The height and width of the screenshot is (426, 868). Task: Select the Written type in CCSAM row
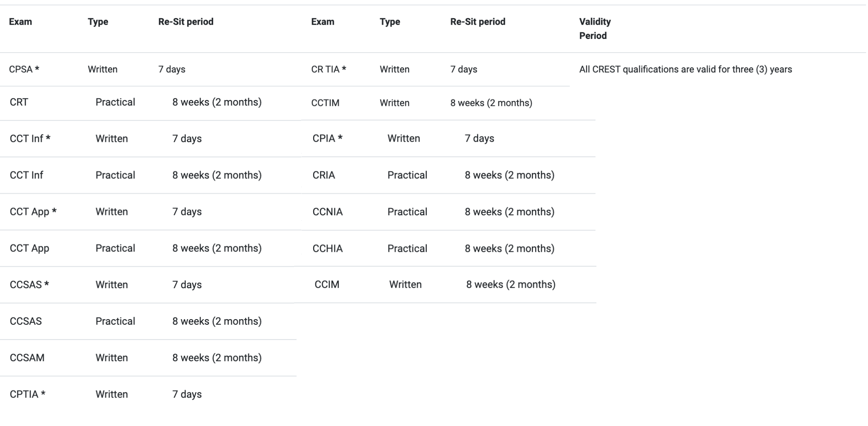point(111,357)
